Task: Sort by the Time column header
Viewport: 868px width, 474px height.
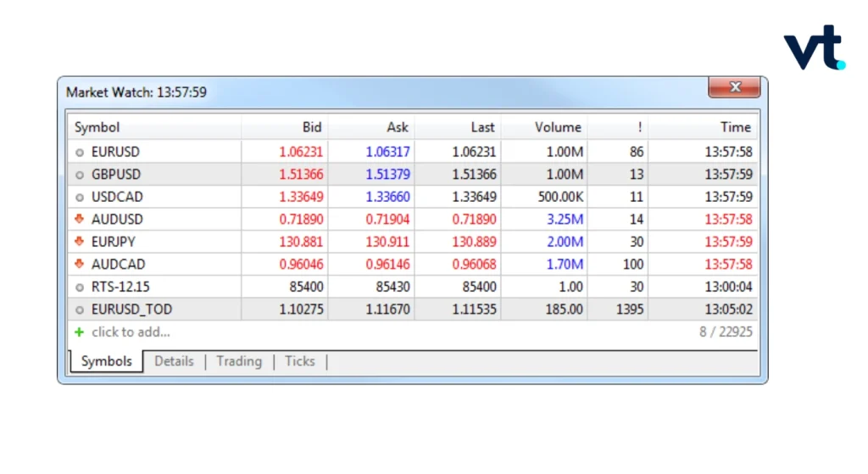Action: (x=703, y=127)
